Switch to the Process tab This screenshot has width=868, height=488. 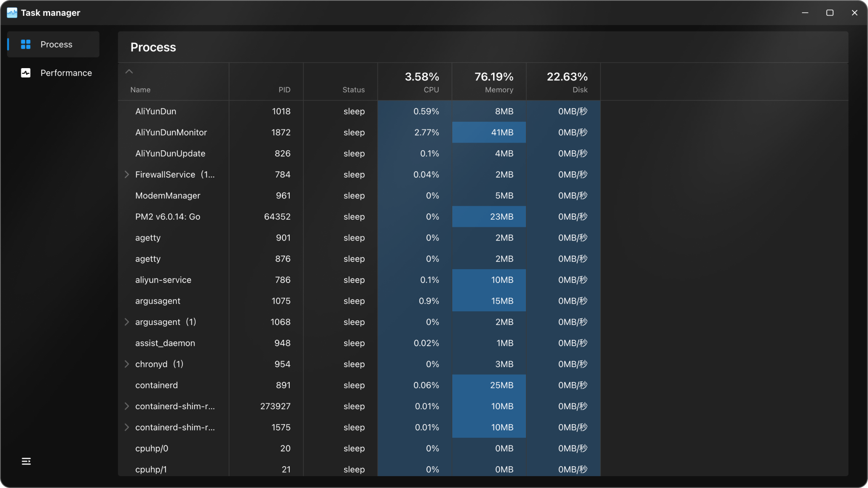click(56, 44)
